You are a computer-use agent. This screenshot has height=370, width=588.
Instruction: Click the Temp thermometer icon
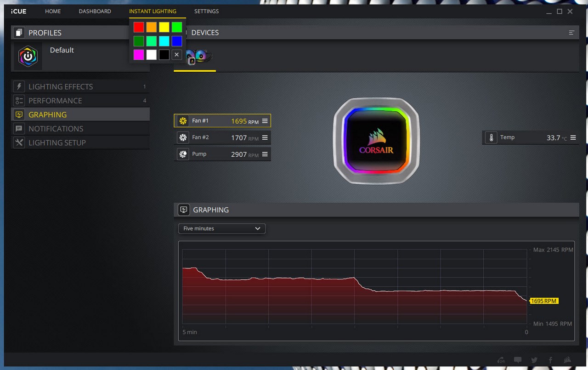coord(491,137)
